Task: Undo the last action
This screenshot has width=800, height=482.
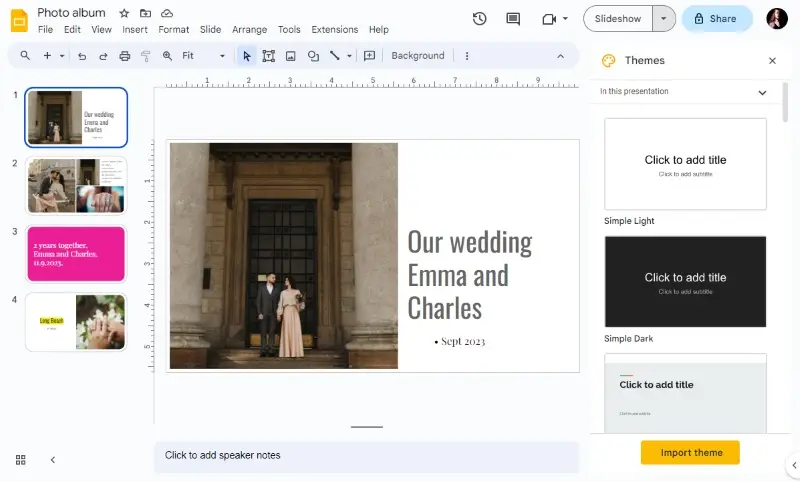Action: click(x=82, y=56)
